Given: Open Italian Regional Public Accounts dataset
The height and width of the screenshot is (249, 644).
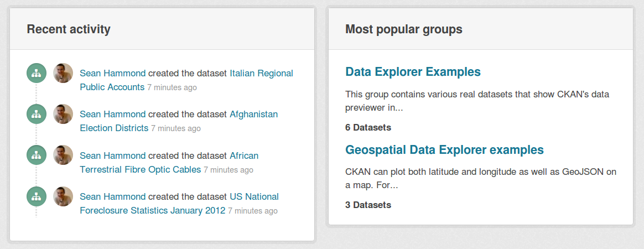Looking at the screenshot, I should pyautogui.click(x=186, y=80).
